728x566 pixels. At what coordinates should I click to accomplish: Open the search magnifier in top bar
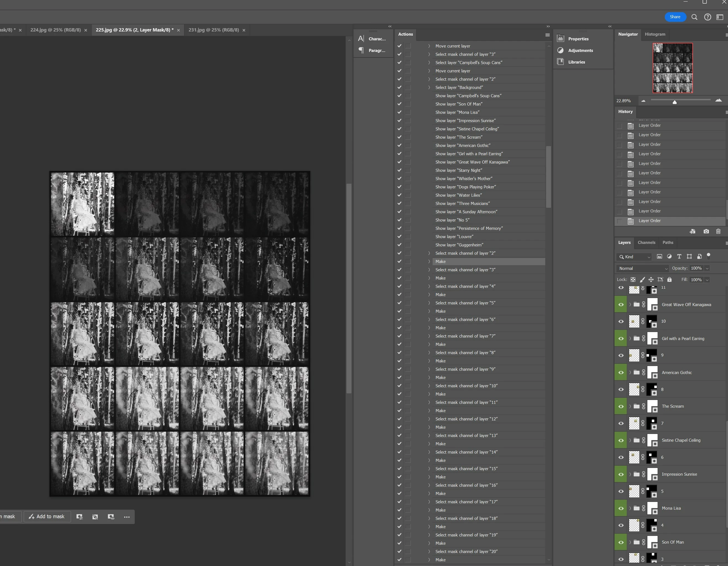coord(694,17)
